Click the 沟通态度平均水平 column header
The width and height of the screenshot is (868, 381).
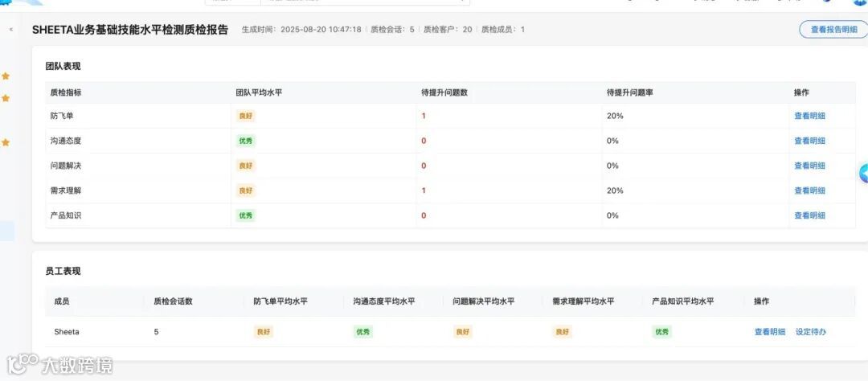point(384,301)
